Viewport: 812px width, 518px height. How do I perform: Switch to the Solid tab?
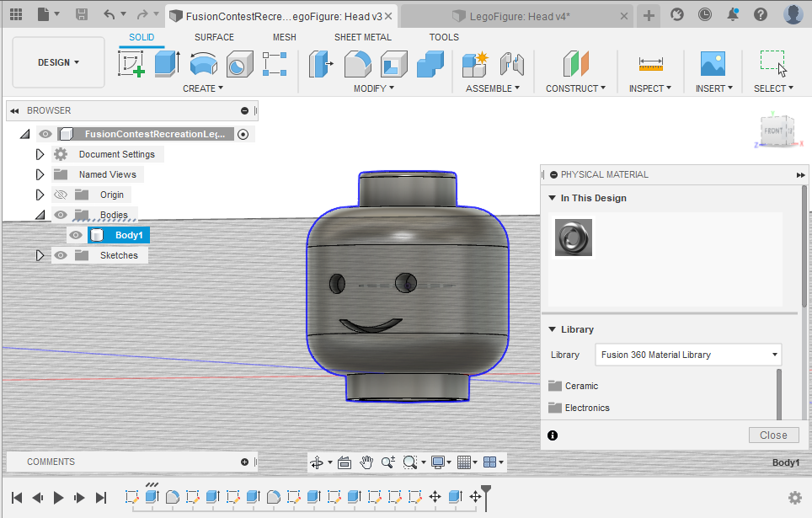(x=142, y=37)
